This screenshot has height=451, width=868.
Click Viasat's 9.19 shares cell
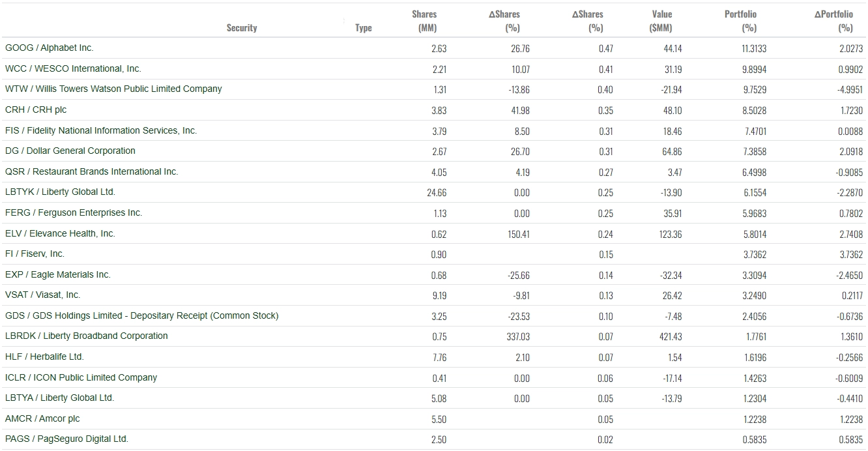pos(440,296)
